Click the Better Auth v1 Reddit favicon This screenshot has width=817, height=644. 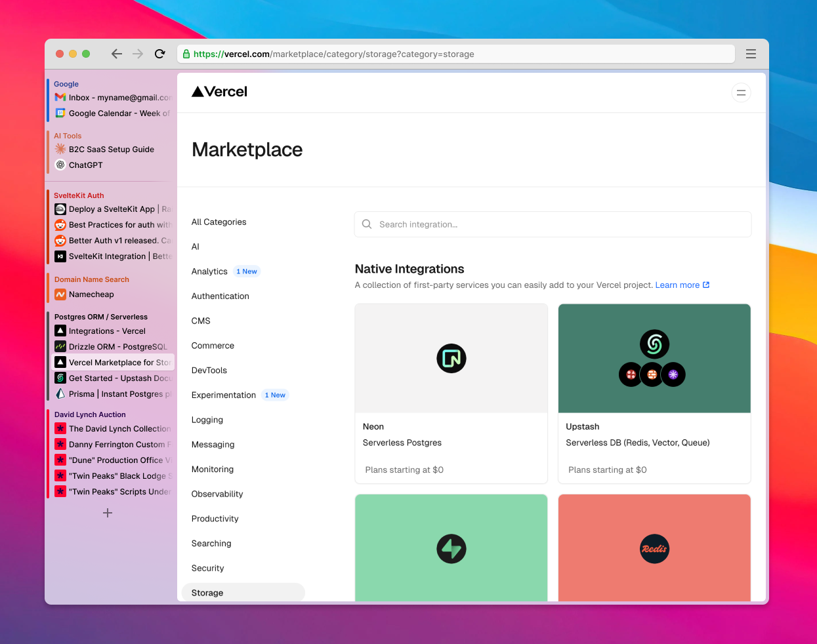click(60, 240)
